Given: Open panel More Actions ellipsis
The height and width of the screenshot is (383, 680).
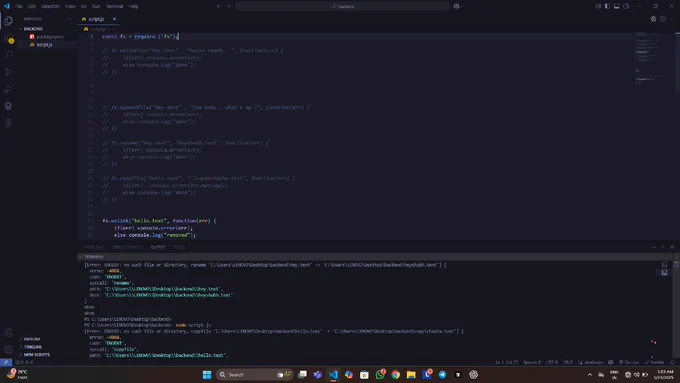Looking at the screenshot, I should coord(654,247).
